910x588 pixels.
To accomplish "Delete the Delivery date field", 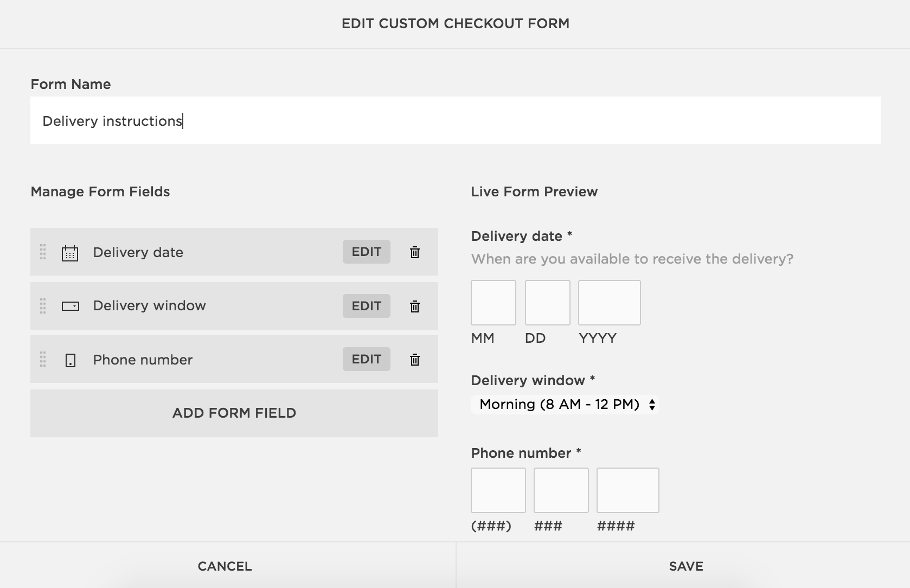I will [x=415, y=252].
